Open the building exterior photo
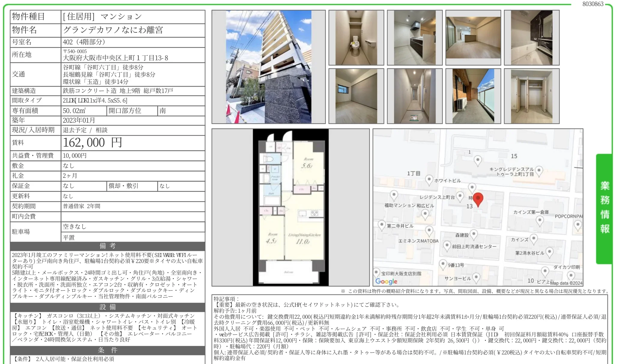 268,67
